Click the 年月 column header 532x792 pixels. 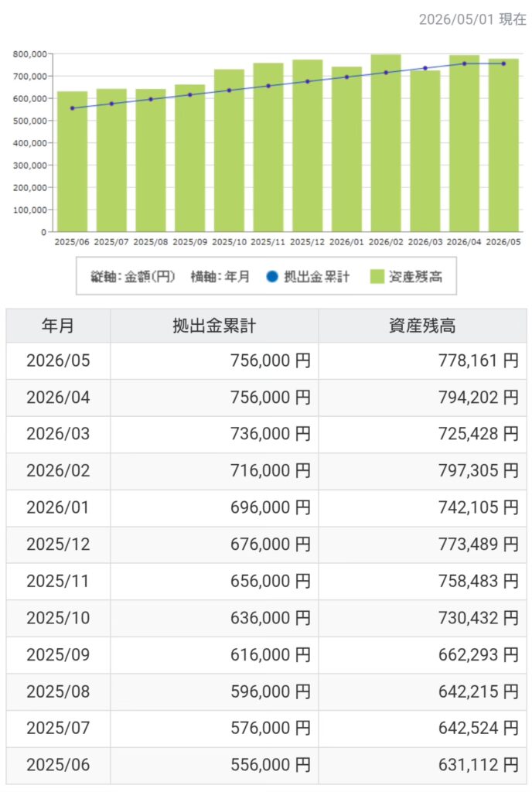tap(58, 326)
